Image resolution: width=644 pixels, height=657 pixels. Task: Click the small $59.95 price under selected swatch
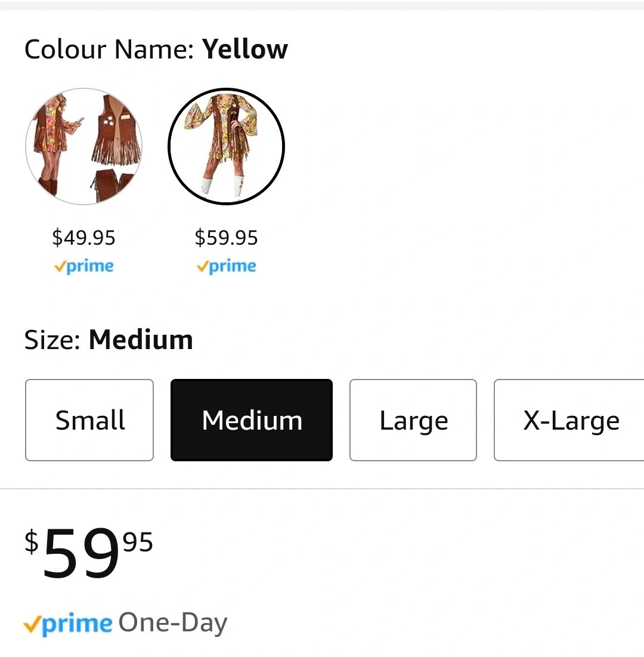[x=226, y=237]
